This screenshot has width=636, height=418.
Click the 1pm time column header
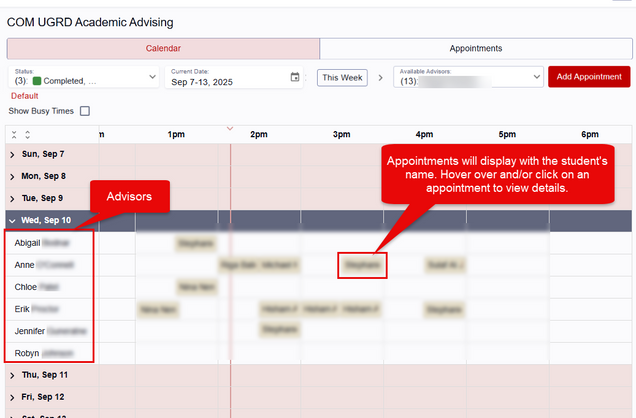click(176, 134)
